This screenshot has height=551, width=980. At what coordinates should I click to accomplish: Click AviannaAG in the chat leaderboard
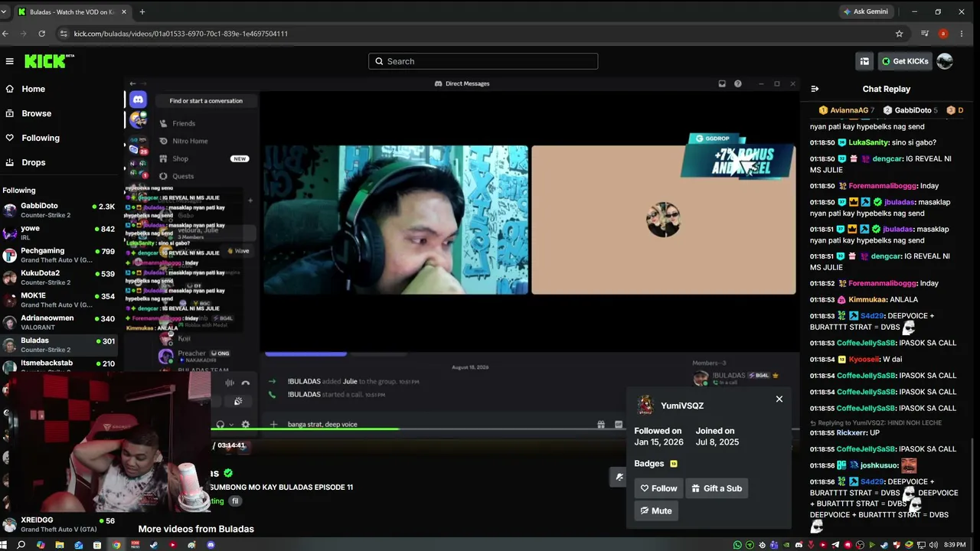848,110
